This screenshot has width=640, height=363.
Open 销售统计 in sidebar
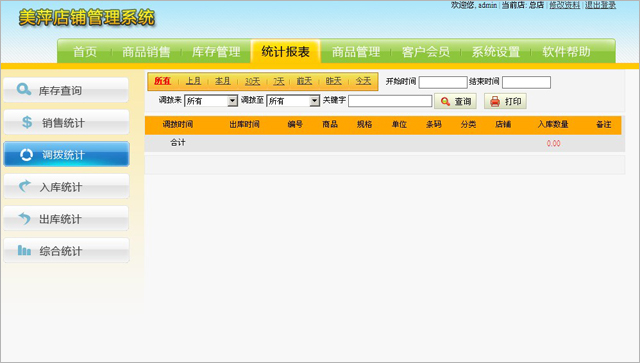[66, 122]
